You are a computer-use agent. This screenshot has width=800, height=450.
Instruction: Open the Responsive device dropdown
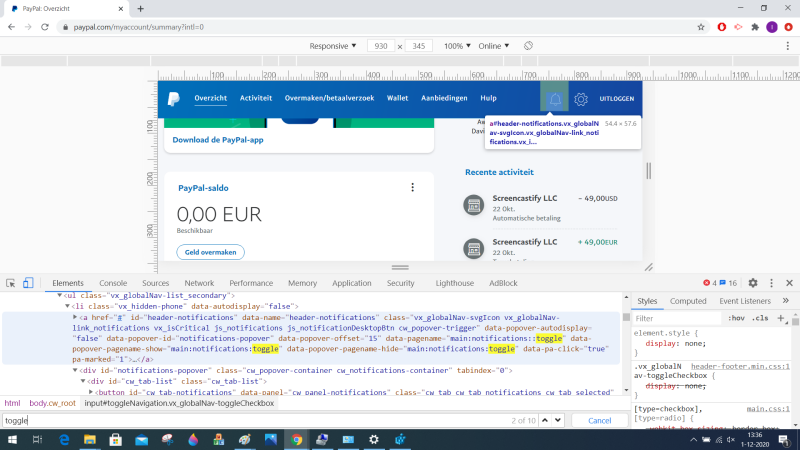pos(333,46)
